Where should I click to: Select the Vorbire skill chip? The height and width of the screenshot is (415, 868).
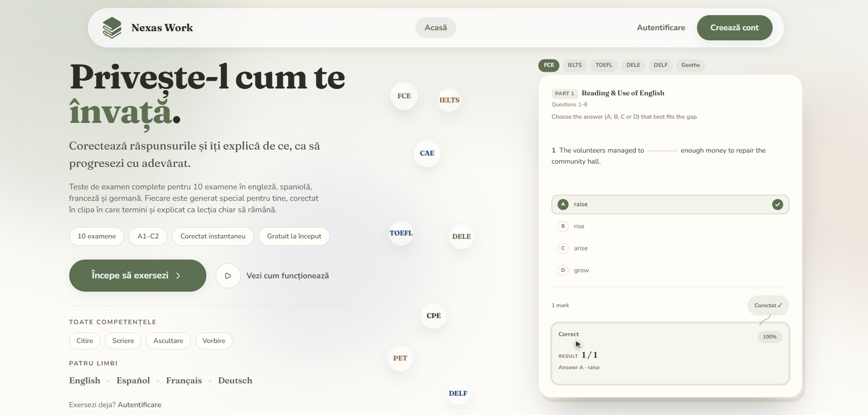click(214, 341)
